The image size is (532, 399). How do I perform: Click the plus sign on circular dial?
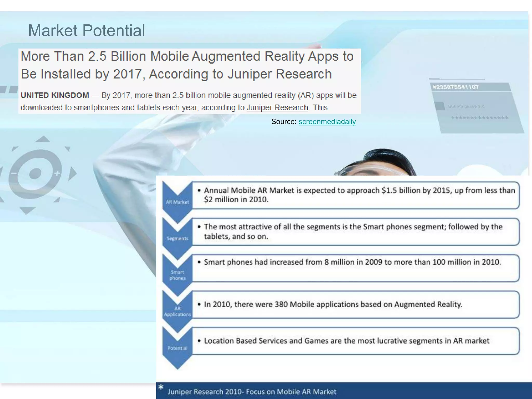pyautogui.click(x=57, y=173)
